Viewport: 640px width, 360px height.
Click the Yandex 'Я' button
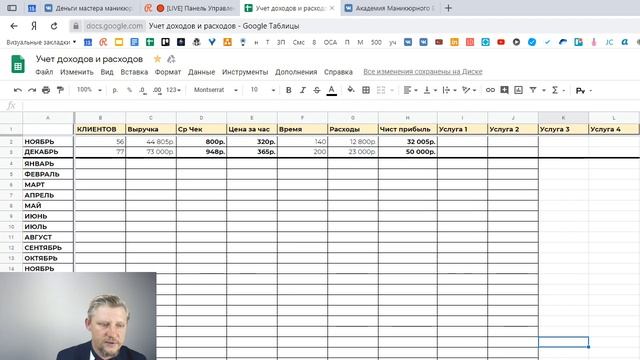[x=34, y=26]
